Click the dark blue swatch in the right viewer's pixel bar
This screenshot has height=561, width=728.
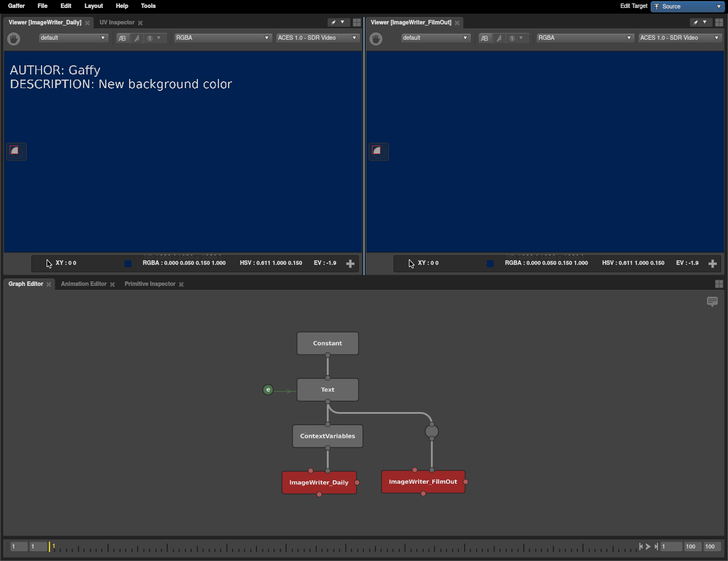(x=490, y=263)
